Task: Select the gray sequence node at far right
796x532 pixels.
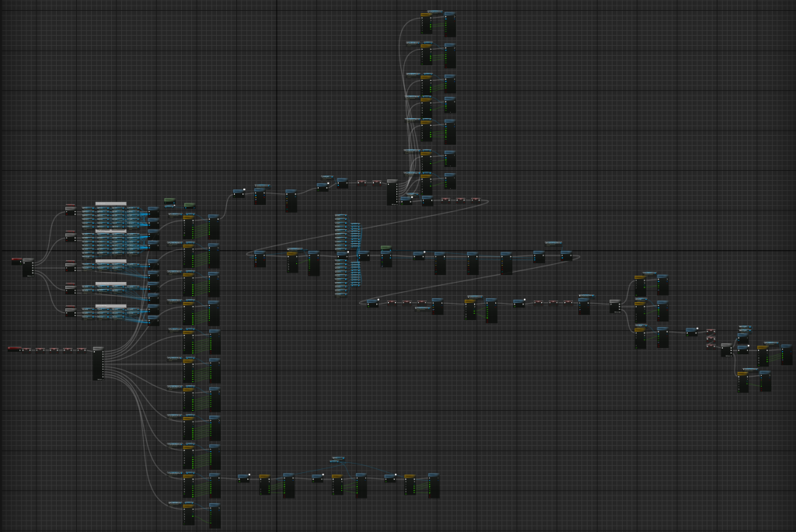Action: click(x=726, y=350)
